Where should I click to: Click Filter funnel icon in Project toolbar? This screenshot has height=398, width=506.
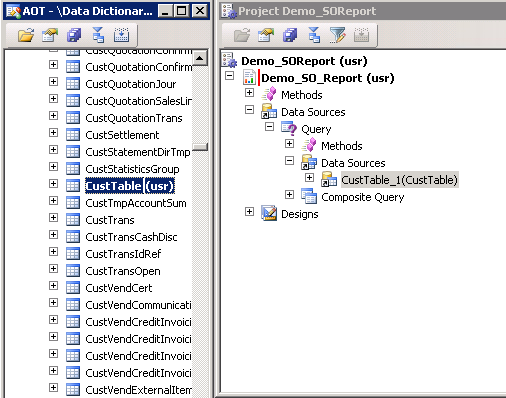[x=337, y=35]
